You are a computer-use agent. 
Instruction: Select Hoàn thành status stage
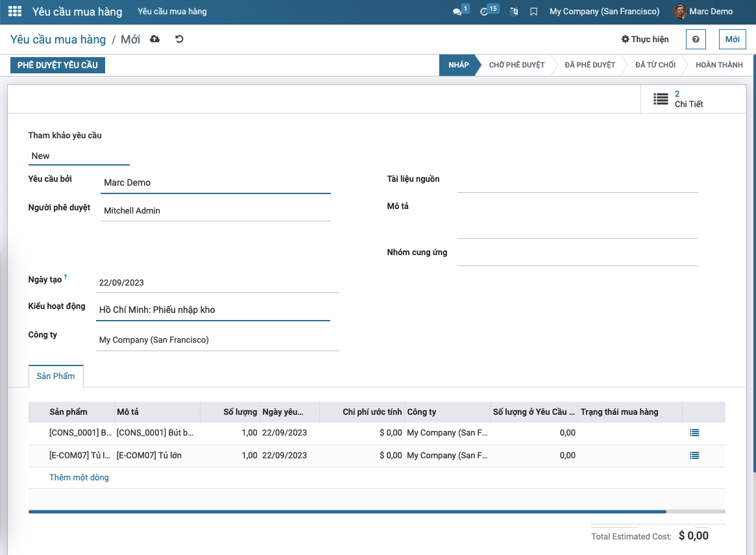pyautogui.click(x=719, y=65)
